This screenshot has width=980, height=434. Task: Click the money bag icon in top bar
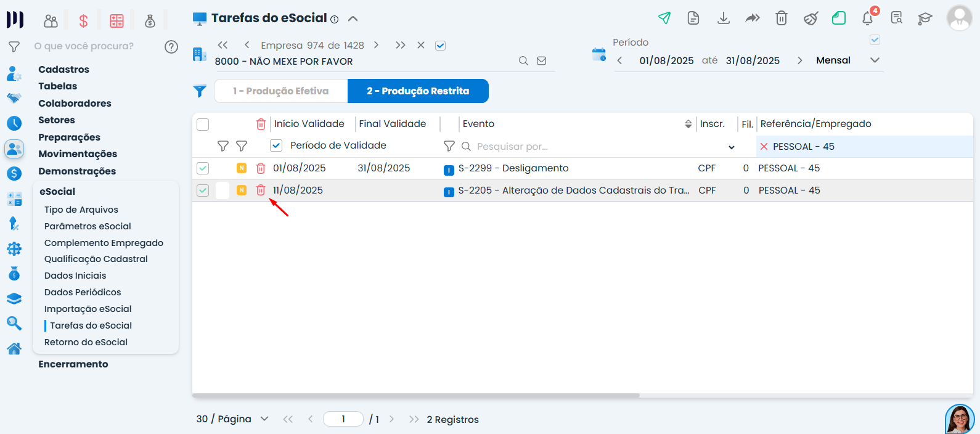150,21
